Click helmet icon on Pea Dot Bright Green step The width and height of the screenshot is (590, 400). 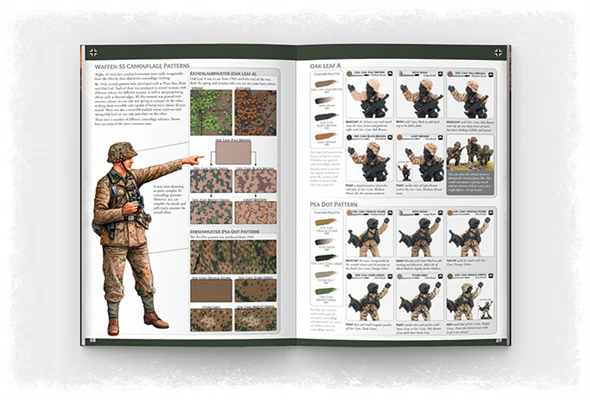point(491,276)
